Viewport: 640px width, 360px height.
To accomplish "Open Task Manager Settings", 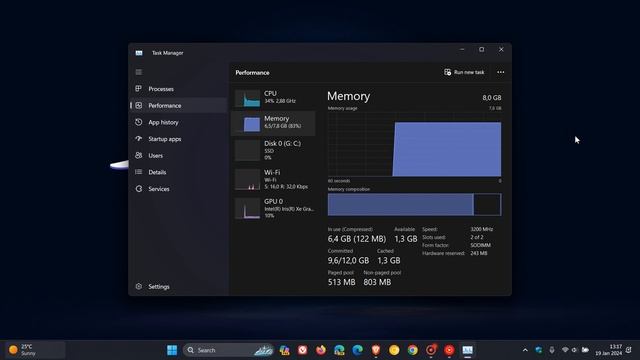I will 178,287.
